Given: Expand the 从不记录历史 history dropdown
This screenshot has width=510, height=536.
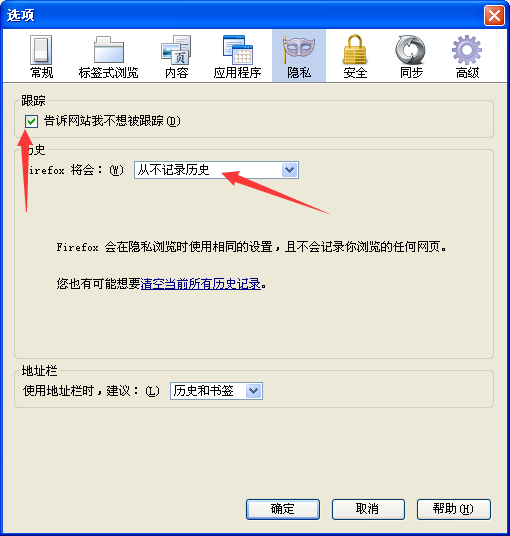Looking at the screenshot, I should pyautogui.click(x=216, y=170).
